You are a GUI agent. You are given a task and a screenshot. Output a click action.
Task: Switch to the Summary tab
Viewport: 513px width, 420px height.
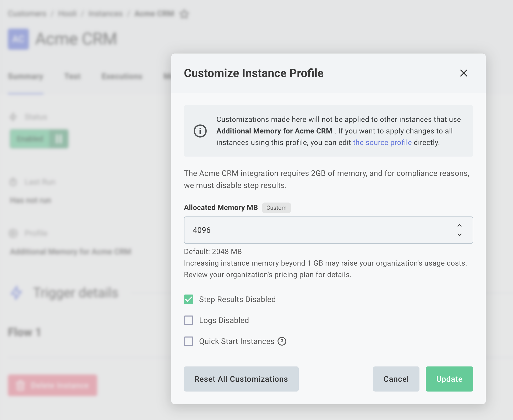click(26, 76)
